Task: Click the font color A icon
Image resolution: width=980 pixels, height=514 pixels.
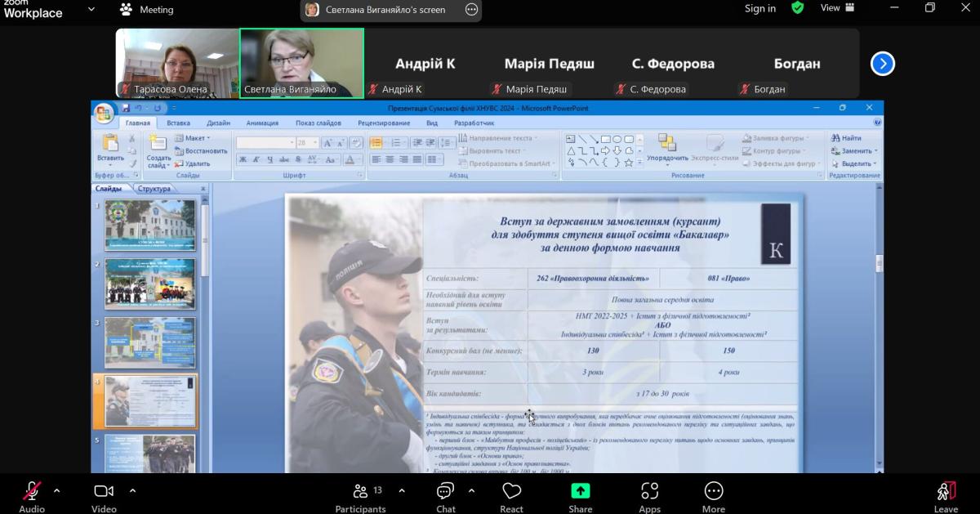Action: pos(351,159)
